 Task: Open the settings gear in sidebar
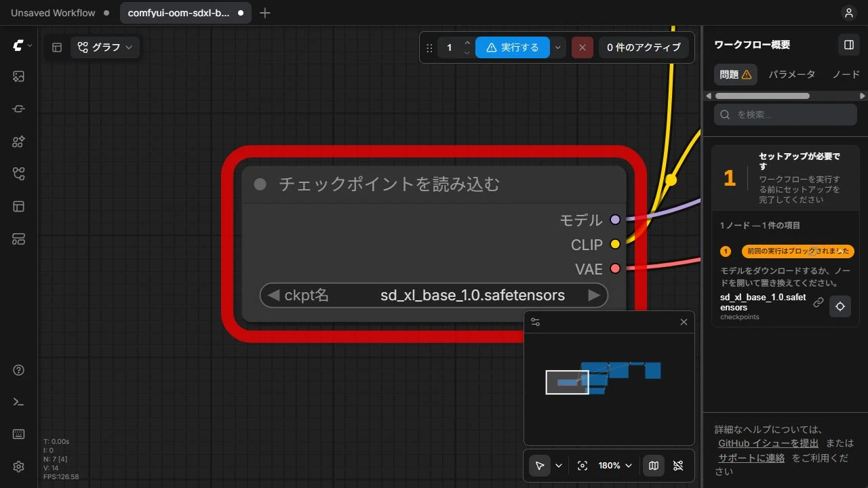point(18,466)
